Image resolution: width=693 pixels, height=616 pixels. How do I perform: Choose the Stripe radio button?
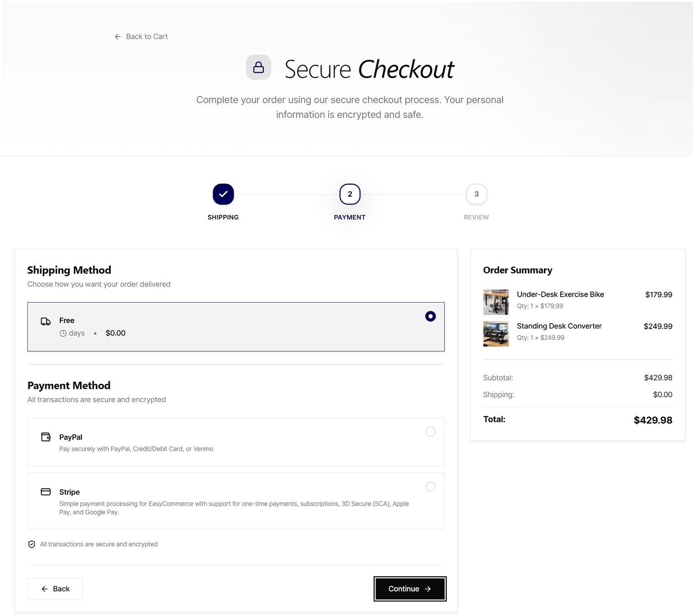430,486
